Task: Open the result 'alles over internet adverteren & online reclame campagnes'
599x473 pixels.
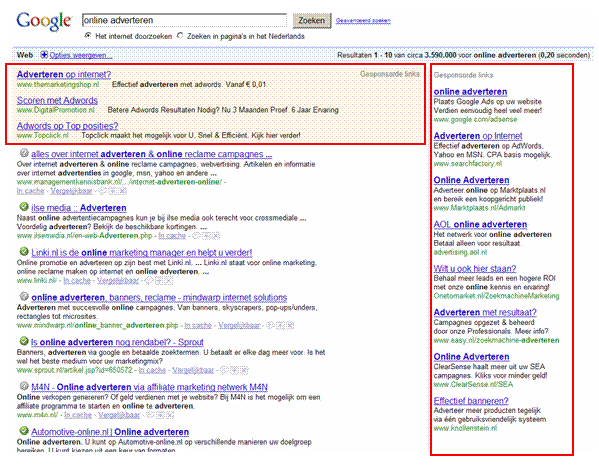Action: (152, 154)
